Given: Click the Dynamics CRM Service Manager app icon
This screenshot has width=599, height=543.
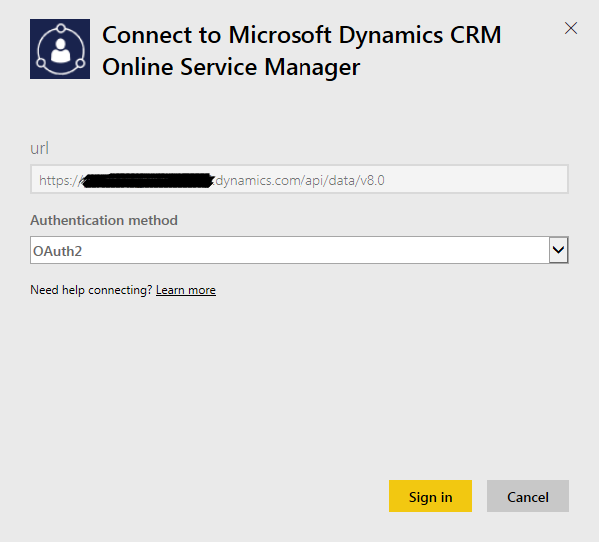Looking at the screenshot, I should click(x=60, y=49).
